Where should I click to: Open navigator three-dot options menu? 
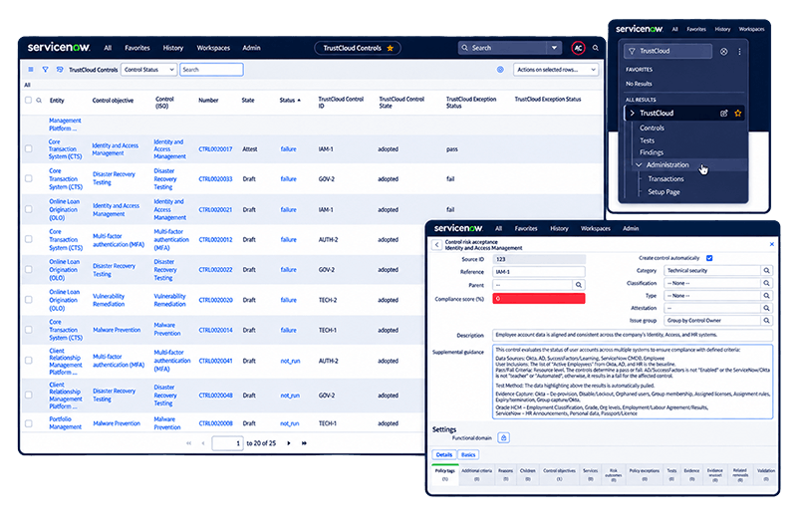(x=739, y=52)
